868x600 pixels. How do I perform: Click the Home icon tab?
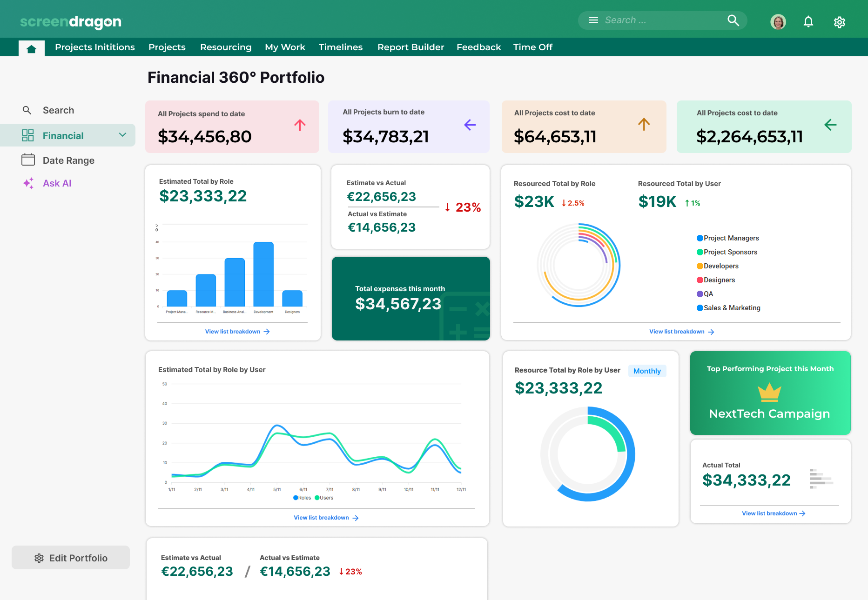pyautogui.click(x=31, y=49)
